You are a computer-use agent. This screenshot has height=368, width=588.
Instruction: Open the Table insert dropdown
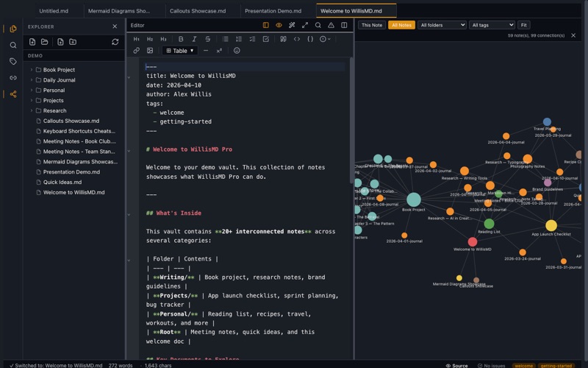pyautogui.click(x=179, y=50)
